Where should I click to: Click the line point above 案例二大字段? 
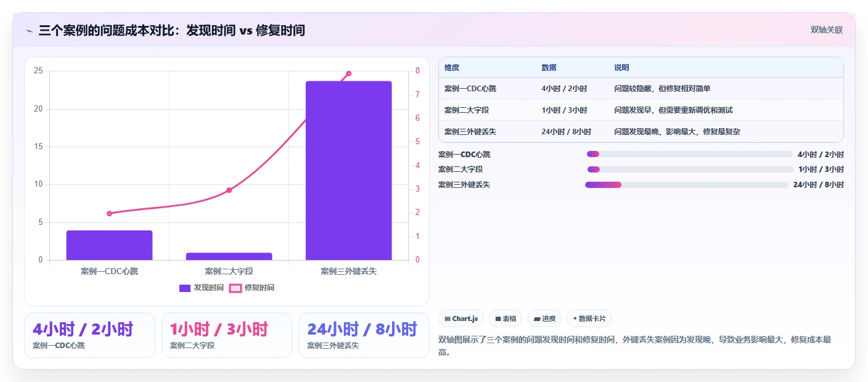(229, 190)
